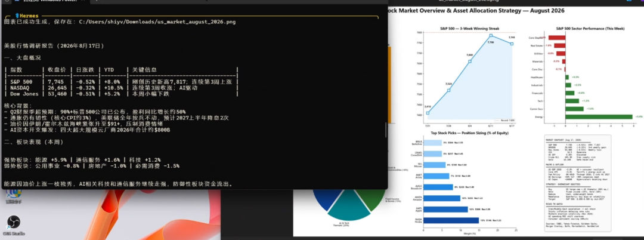Click the heading 二、板块表现（本周）
Screen dimensions: 644x240
[x=33, y=141]
